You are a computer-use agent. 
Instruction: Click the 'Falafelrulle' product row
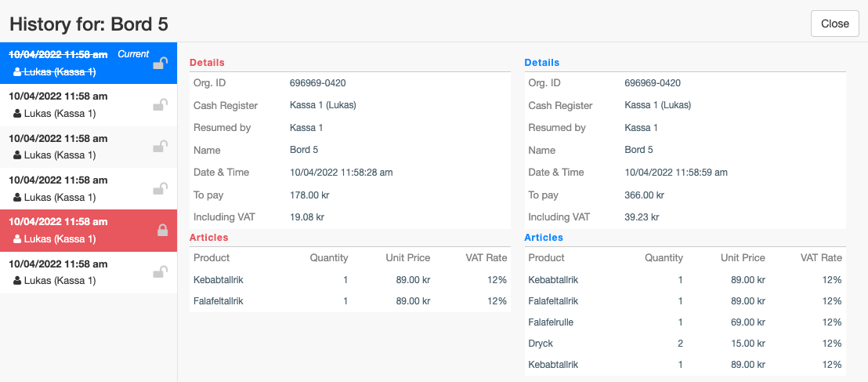[685, 322]
